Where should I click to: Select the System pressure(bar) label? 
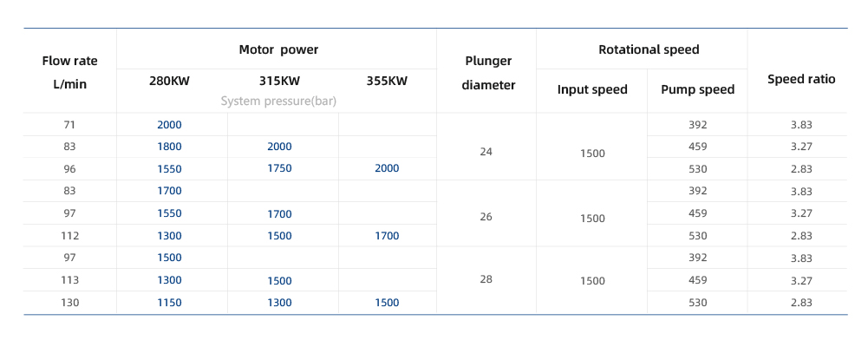[x=278, y=101]
